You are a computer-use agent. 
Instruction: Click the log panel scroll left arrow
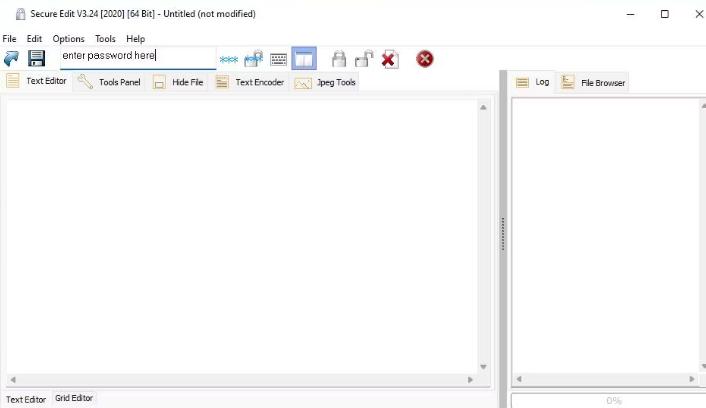519,379
